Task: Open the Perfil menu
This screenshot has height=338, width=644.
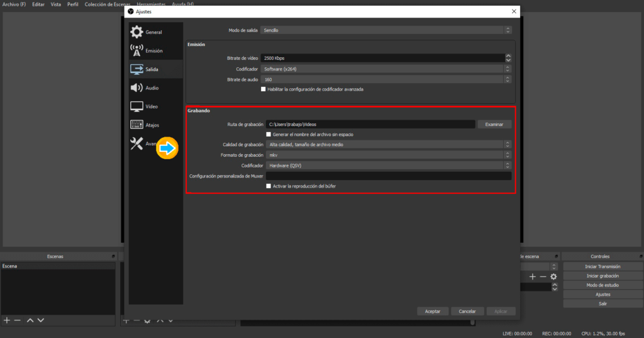Action: 73,4
